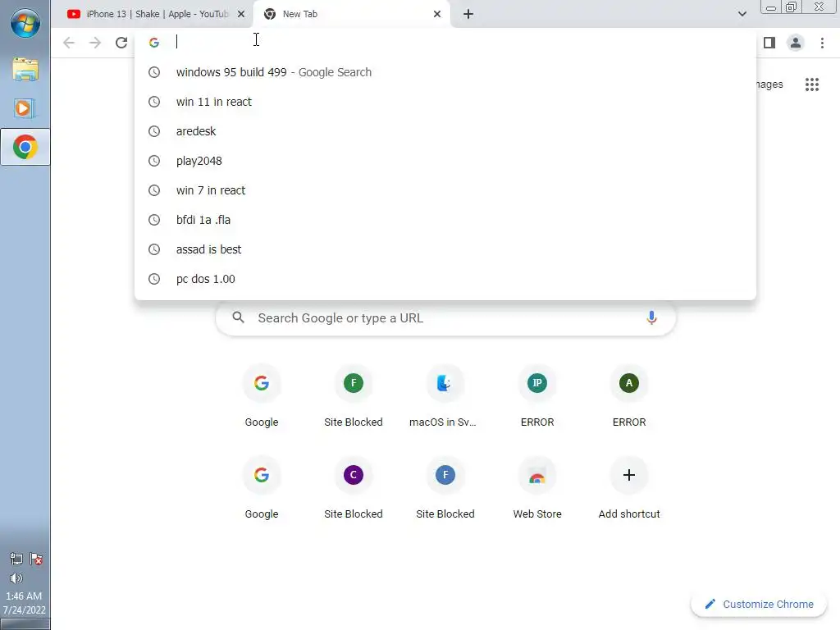Reload the current page

(x=121, y=43)
